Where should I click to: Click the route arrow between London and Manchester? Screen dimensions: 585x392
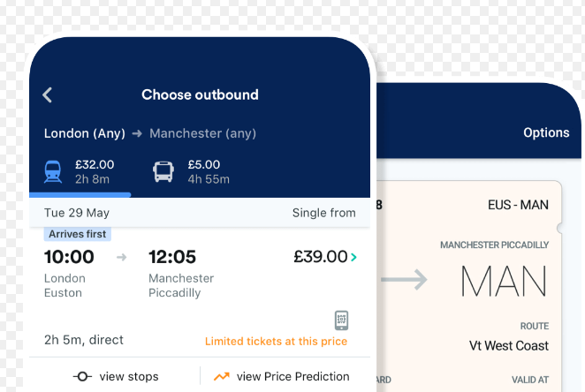tap(137, 134)
